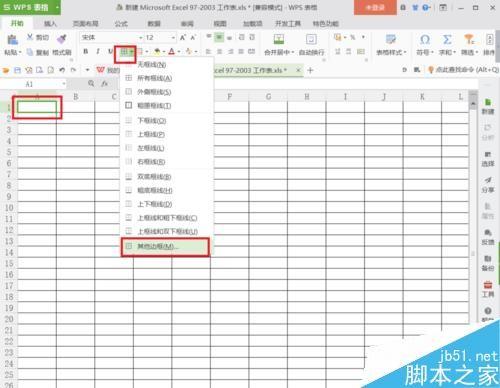The height and width of the screenshot is (388, 500).
Task: Open the font name combo box
Action: (111, 37)
